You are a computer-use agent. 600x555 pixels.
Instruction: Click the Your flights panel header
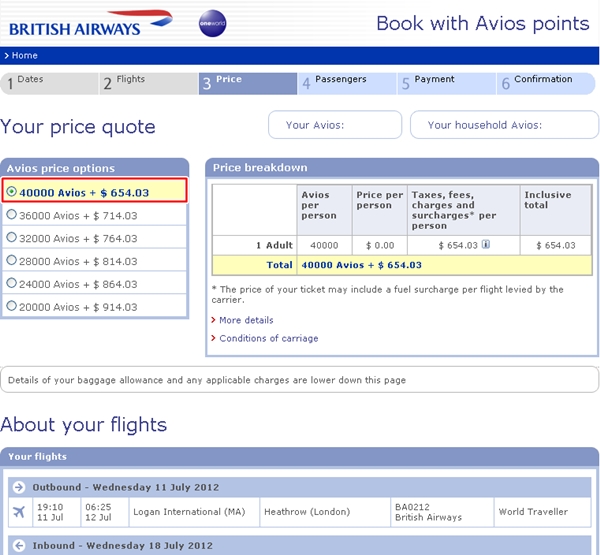300,456
